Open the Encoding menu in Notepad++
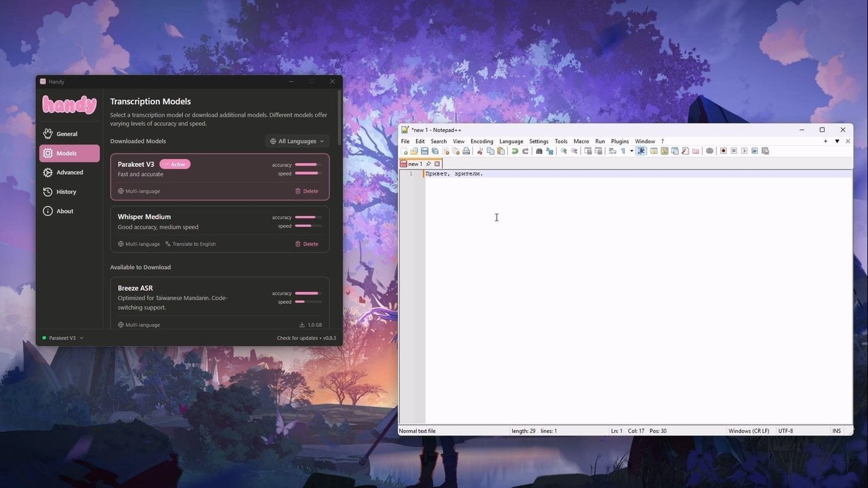This screenshot has height=488, width=868. [x=482, y=141]
